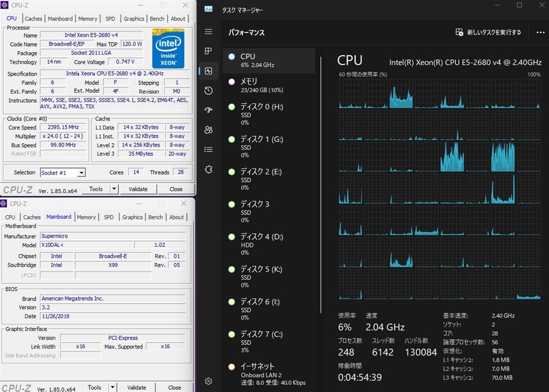Click the Intel Xeon inside logo
549x392 pixels.
[168, 48]
